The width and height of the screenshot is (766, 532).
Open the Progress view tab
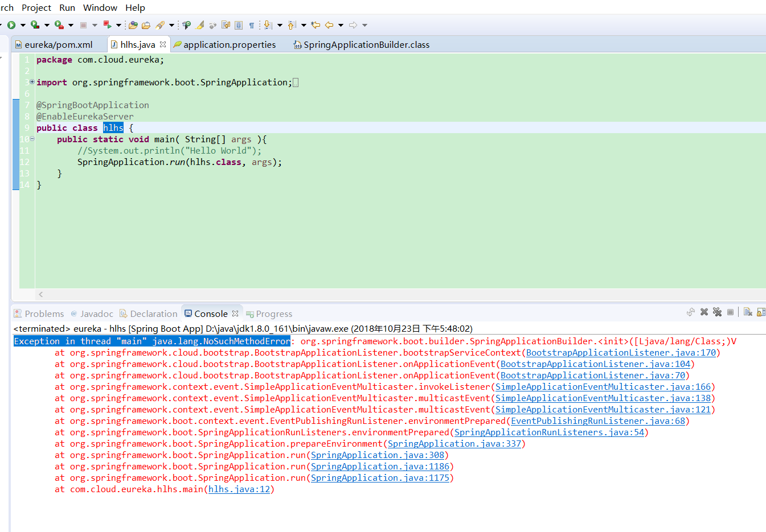point(269,314)
